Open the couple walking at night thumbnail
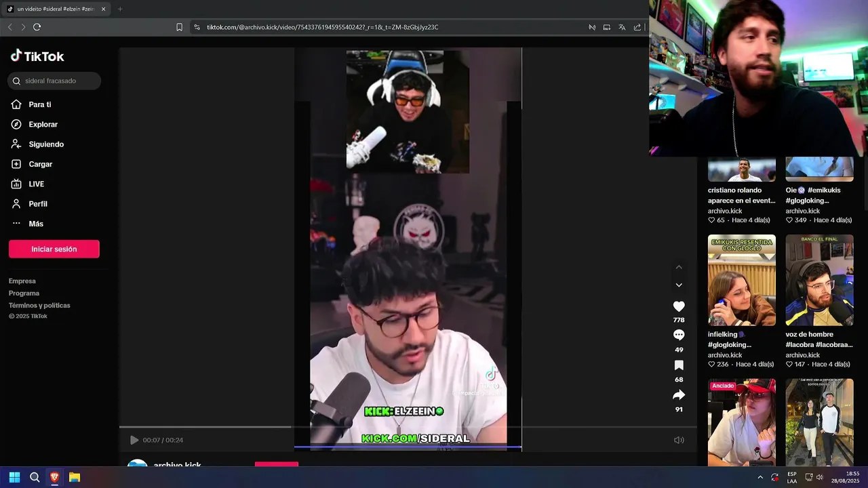 pyautogui.click(x=819, y=422)
